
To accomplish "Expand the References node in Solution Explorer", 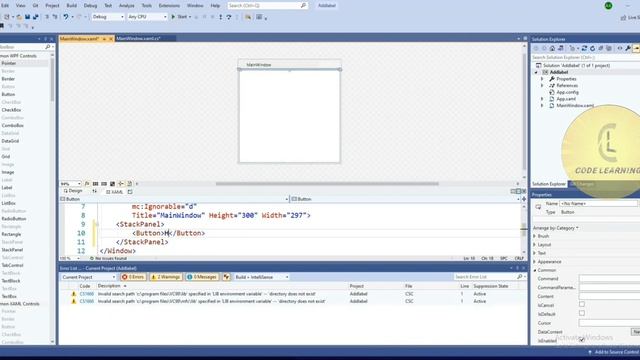I will (x=542, y=85).
